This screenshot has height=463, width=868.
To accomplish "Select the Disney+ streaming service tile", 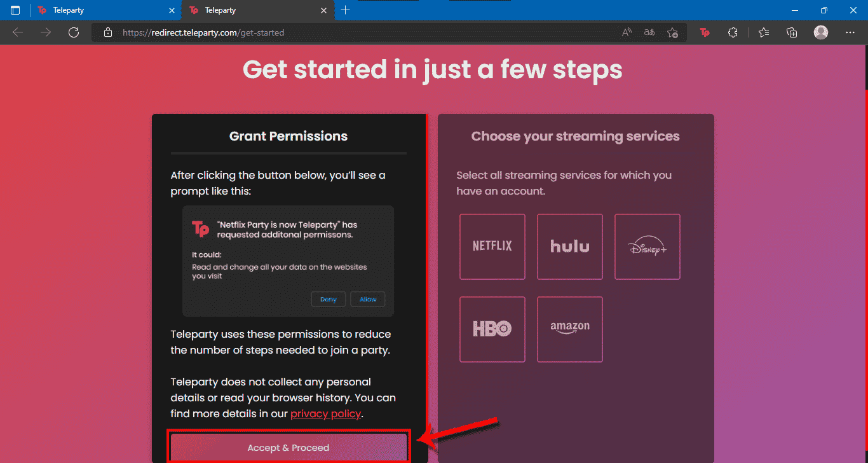I will (648, 247).
